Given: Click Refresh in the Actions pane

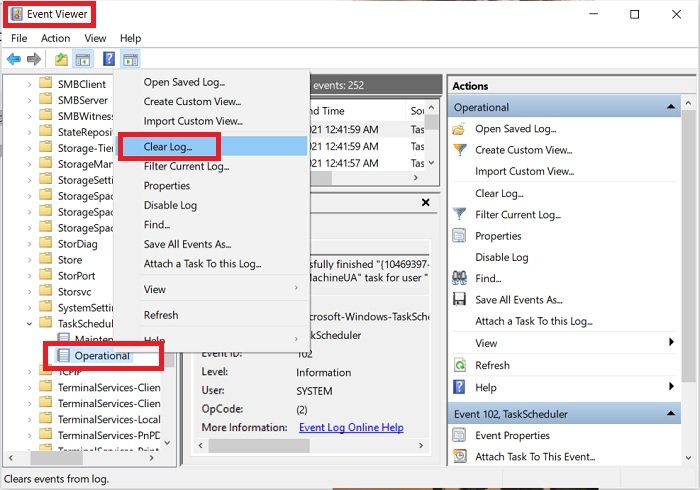Looking at the screenshot, I should pos(492,365).
